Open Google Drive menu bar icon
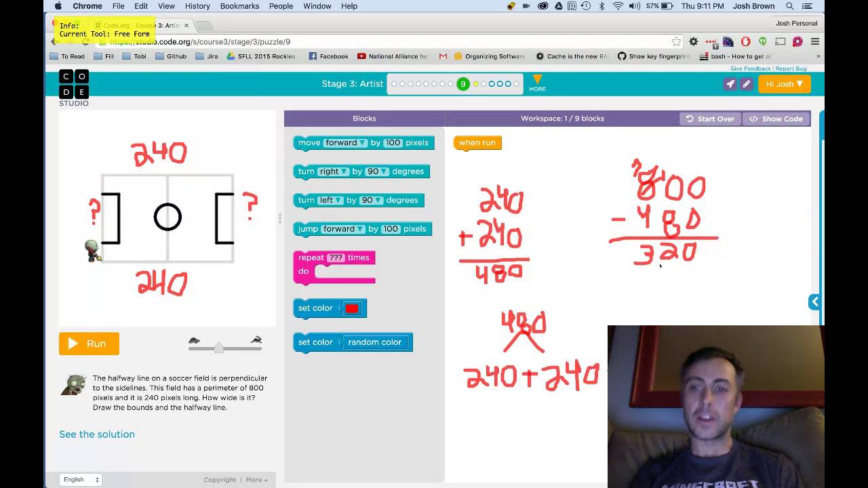Image resolution: width=868 pixels, height=488 pixels. (558, 6)
